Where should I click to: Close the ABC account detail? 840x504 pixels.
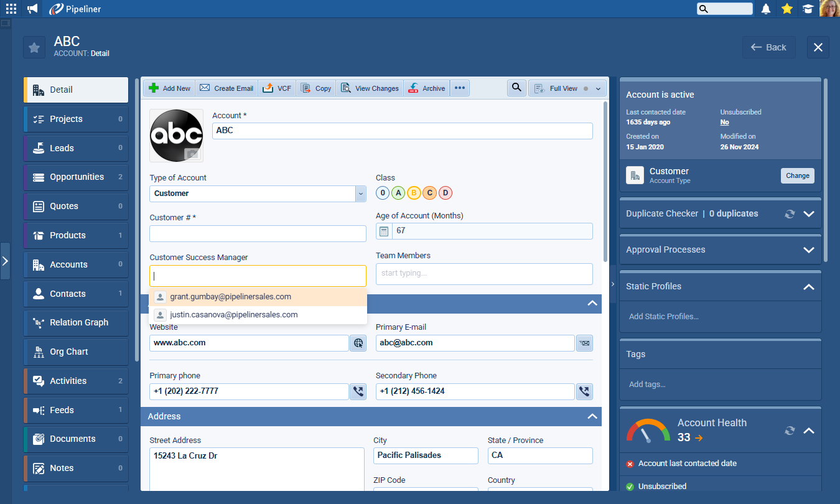point(818,47)
